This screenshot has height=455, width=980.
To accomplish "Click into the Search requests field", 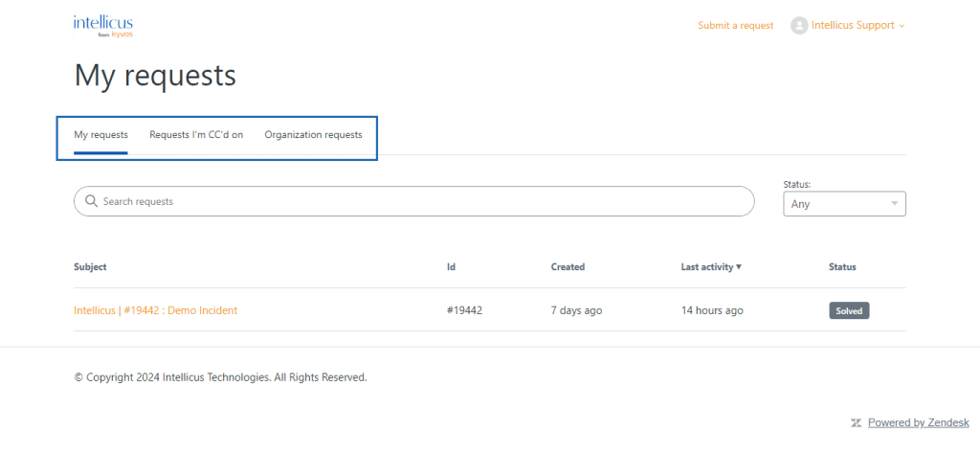I will click(413, 201).
